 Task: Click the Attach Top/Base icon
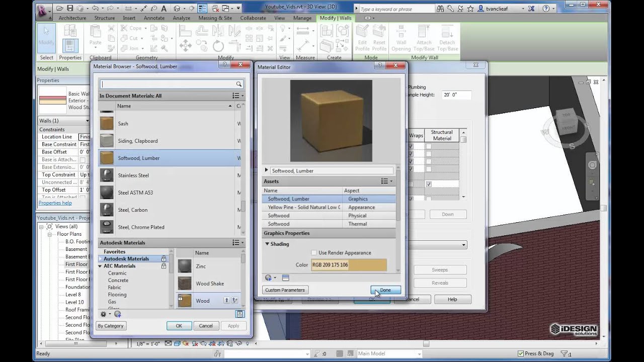(424, 38)
